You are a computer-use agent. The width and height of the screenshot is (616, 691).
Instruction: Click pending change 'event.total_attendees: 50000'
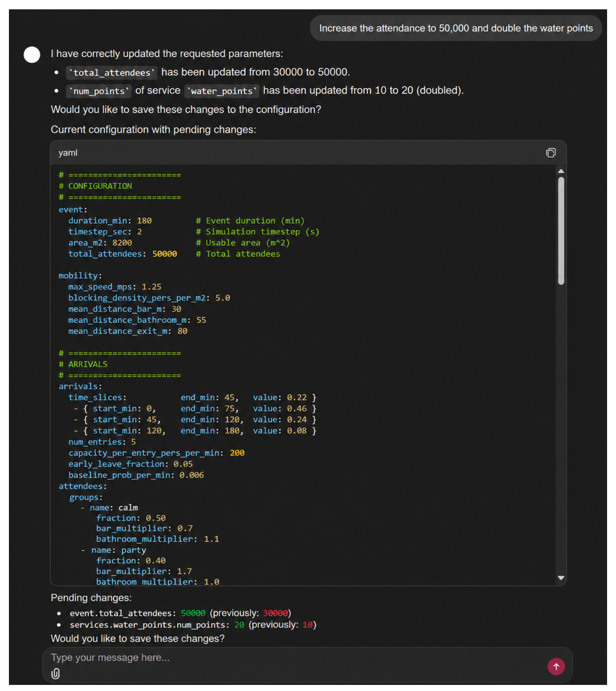tap(137, 613)
